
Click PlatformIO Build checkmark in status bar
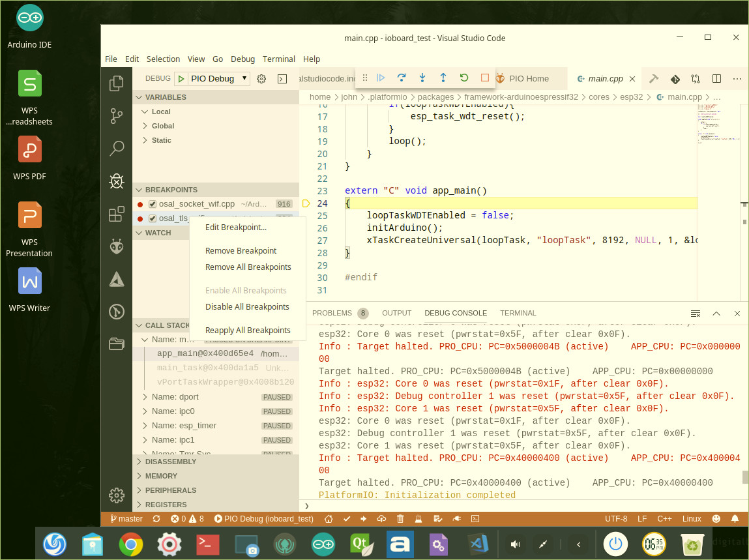347,519
